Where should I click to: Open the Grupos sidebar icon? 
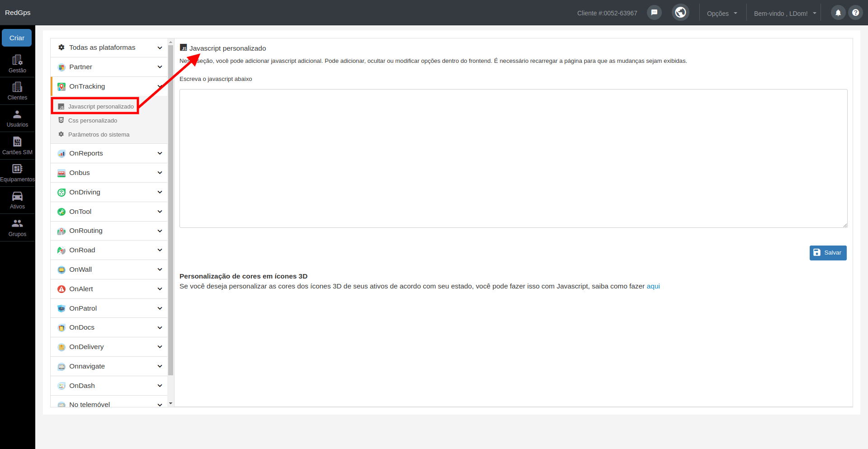[x=17, y=228]
